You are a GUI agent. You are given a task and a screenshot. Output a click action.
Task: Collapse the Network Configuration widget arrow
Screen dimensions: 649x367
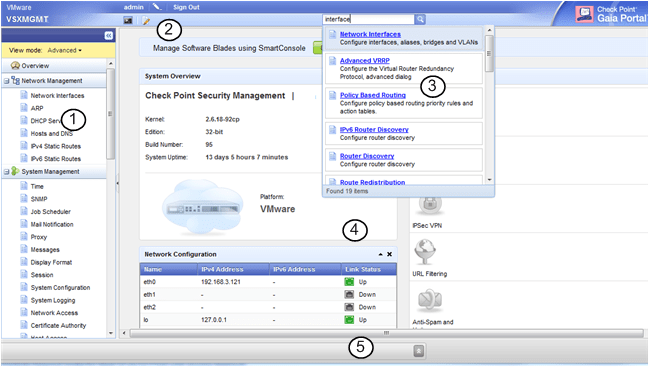point(380,254)
